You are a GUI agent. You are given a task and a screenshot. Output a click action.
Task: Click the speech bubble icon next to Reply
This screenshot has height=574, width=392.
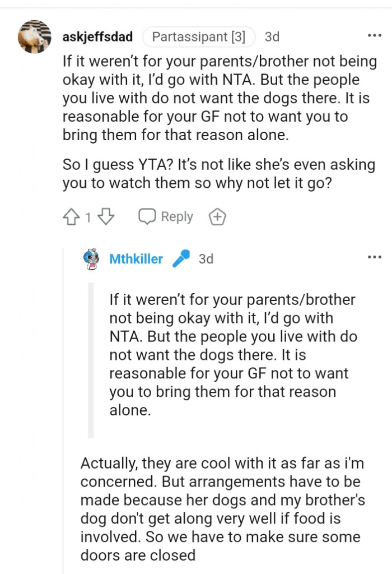147,216
